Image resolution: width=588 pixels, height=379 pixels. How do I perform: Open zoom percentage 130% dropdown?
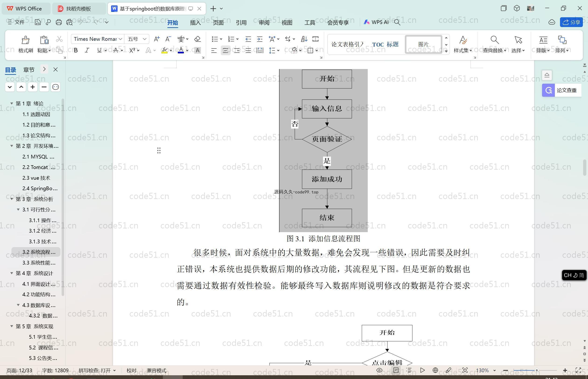pos(494,370)
